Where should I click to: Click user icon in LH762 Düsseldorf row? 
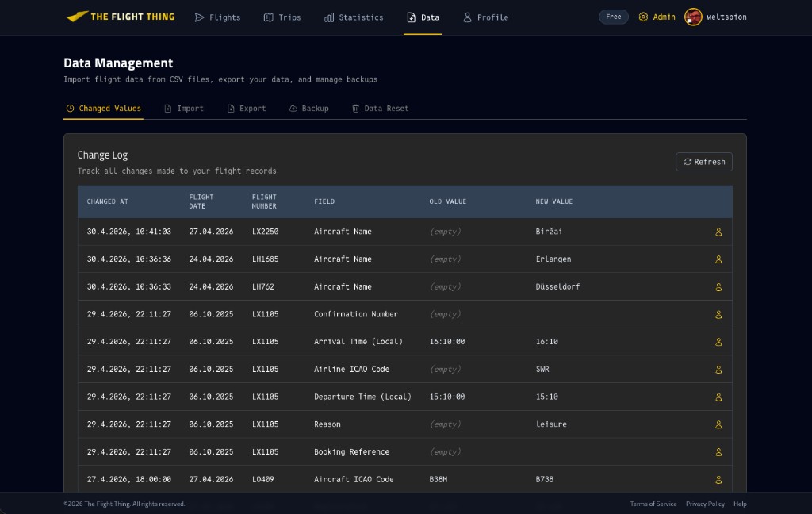(718, 287)
